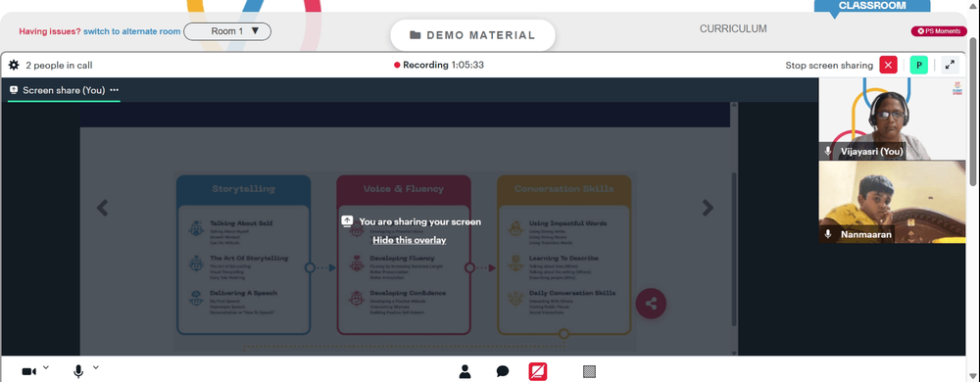Screen dimensions: 980x382
Task: Toggle the red screen share button
Action: tap(537, 372)
